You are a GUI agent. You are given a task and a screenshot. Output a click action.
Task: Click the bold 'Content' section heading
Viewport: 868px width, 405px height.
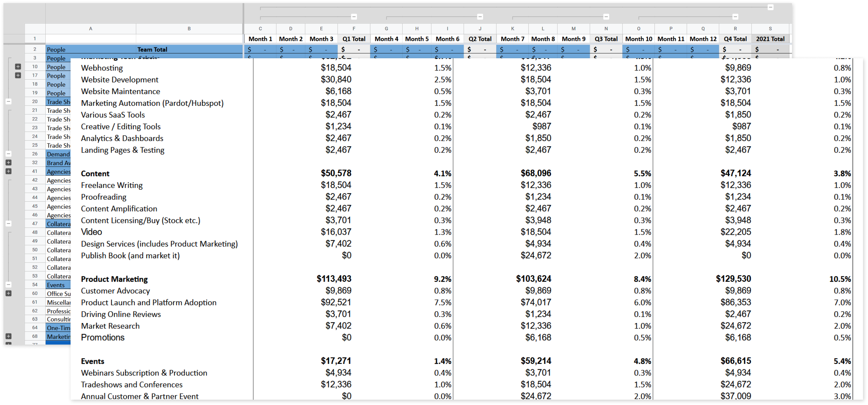pyautogui.click(x=95, y=174)
